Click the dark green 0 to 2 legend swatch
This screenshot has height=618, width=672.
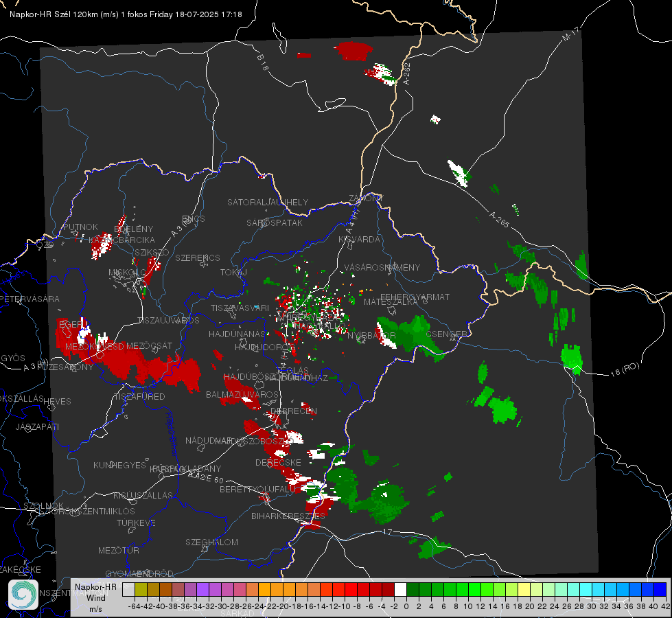(x=413, y=589)
